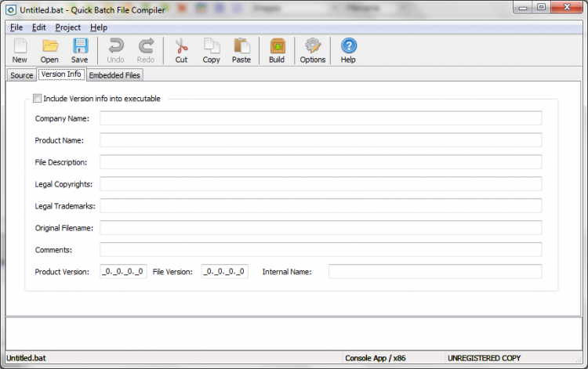This screenshot has width=588, height=369.
Task: Focus the Legal Copyrights field
Action: [x=321, y=184]
